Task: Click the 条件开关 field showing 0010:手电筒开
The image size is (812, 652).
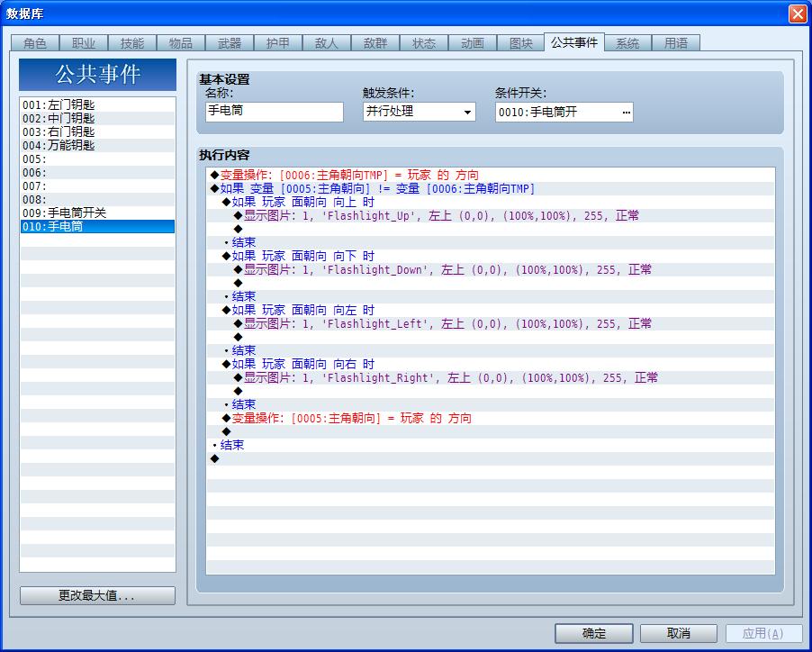Action: pyautogui.click(x=564, y=112)
